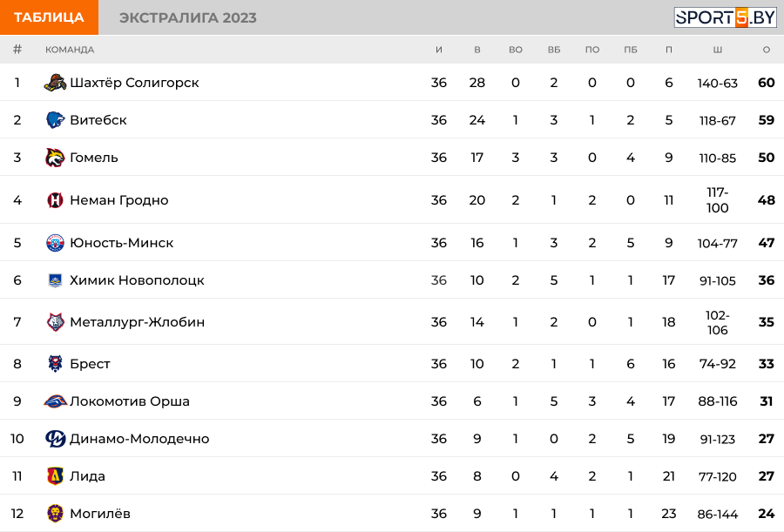Open the SPORT5.BY site logo
The width and height of the screenshot is (784, 532).
point(725,17)
